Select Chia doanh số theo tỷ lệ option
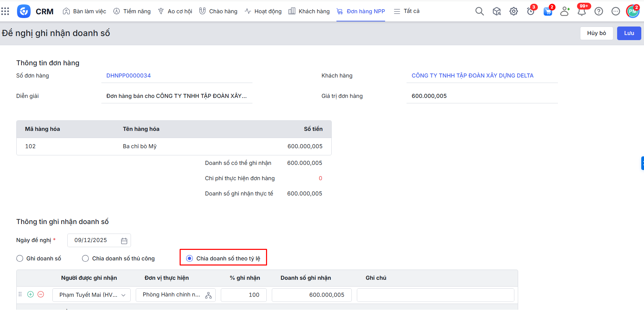The width and height of the screenshot is (644, 325). click(189, 258)
